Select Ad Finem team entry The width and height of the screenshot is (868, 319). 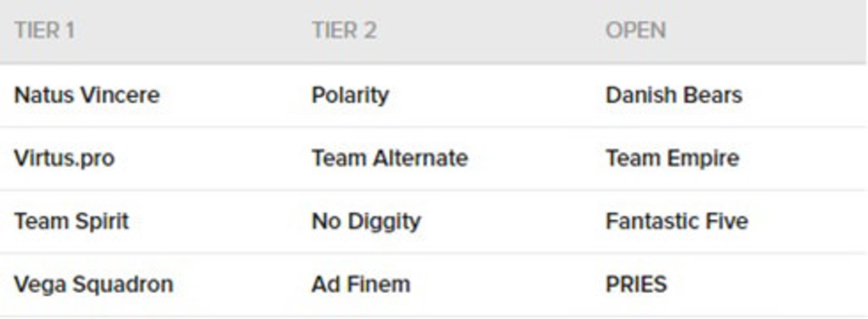tap(361, 285)
